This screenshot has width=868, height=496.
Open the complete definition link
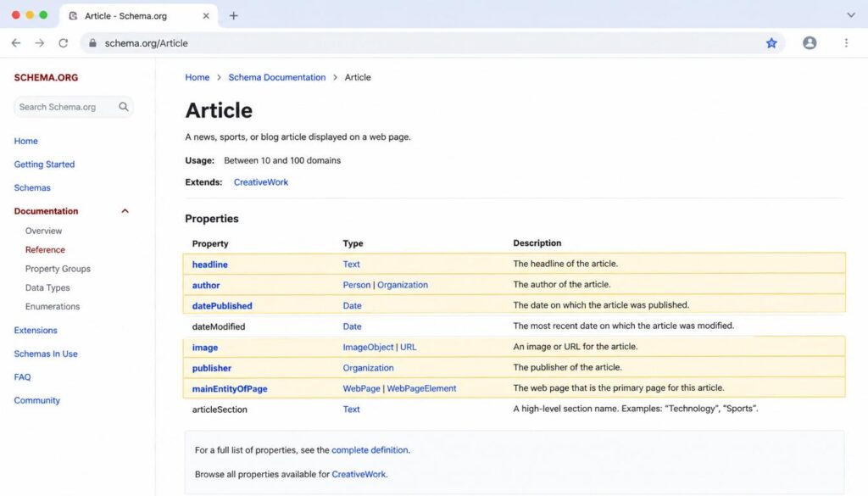[370, 450]
